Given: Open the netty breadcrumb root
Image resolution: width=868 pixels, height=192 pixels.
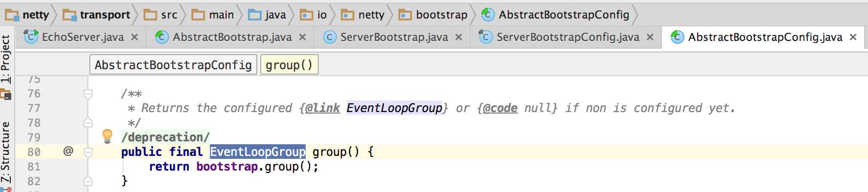Looking at the screenshot, I should tap(27, 15).
